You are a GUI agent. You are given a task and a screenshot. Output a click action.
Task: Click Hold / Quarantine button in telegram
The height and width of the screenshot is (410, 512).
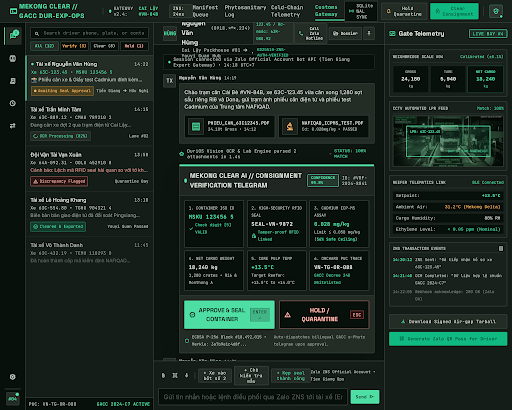tap(324, 315)
